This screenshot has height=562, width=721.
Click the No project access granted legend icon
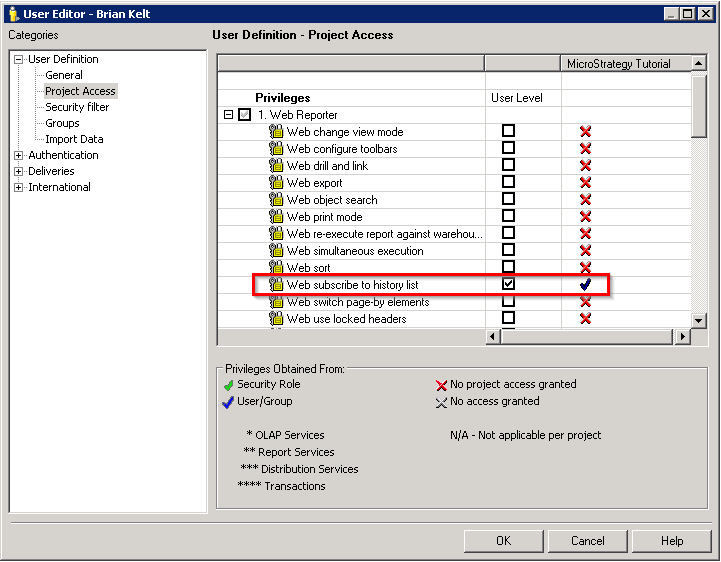pyautogui.click(x=441, y=385)
